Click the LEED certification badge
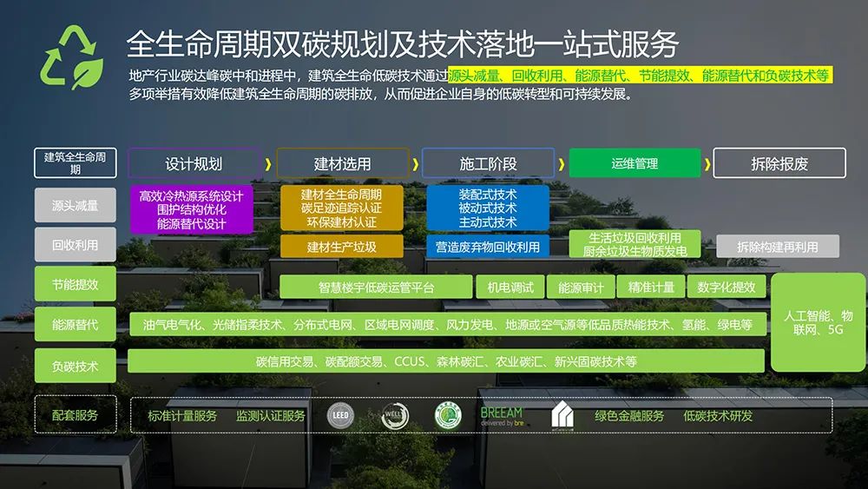868x489 pixels. pyautogui.click(x=340, y=416)
